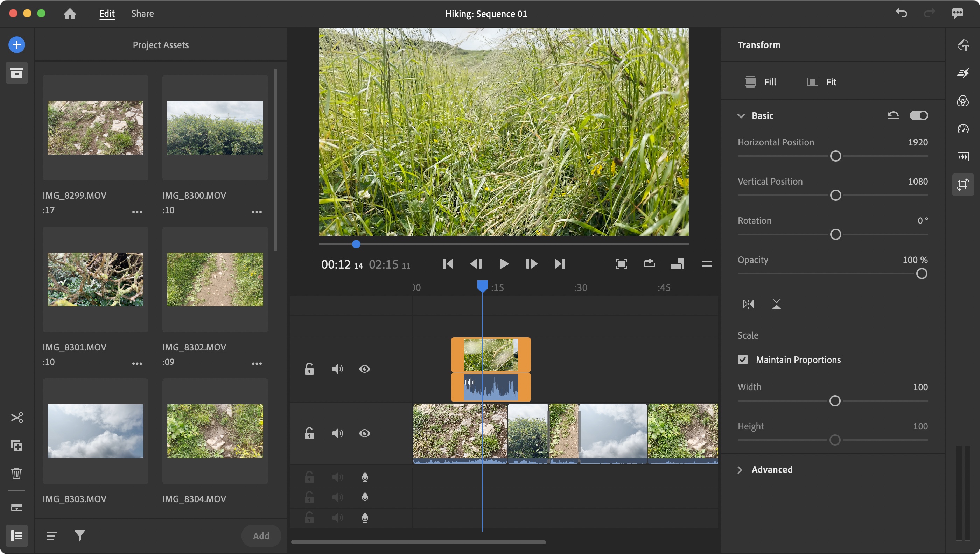Click the Fit button
Screen dimensions: 980x554
point(821,82)
